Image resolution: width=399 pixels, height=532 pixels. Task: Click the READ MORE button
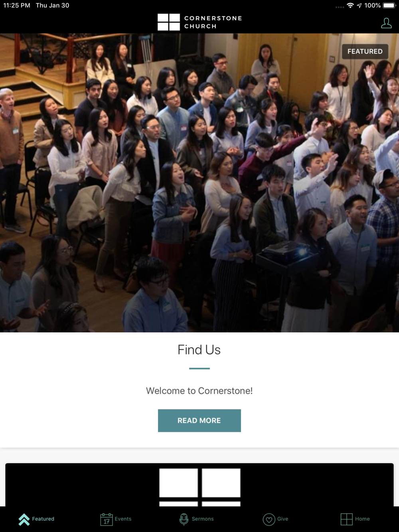[x=199, y=420]
